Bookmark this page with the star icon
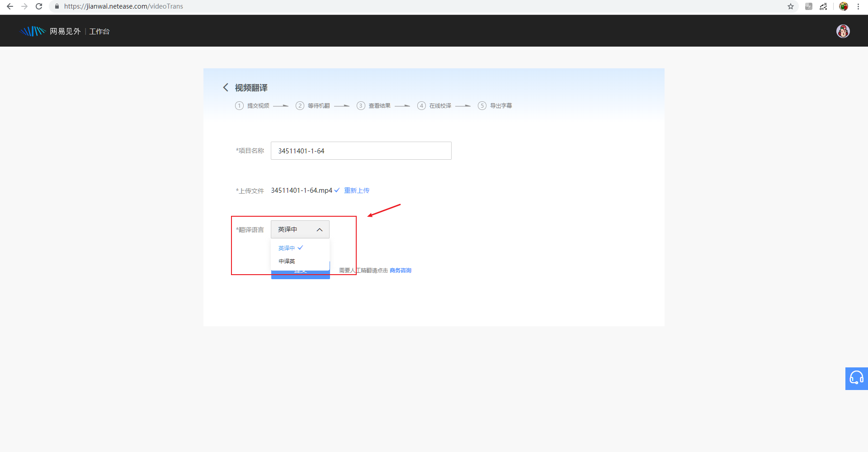 pos(791,6)
